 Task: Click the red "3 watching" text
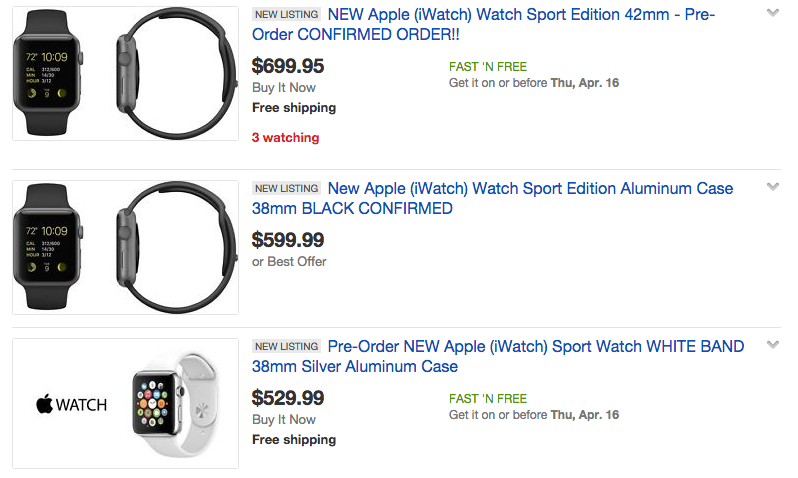(x=286, y=138)
